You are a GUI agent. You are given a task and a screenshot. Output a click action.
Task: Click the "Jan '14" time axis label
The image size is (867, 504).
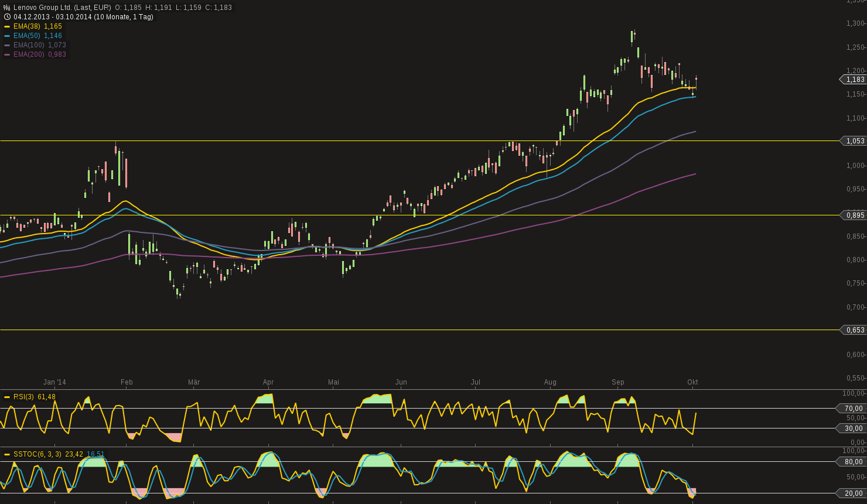(x=54, y=382)
